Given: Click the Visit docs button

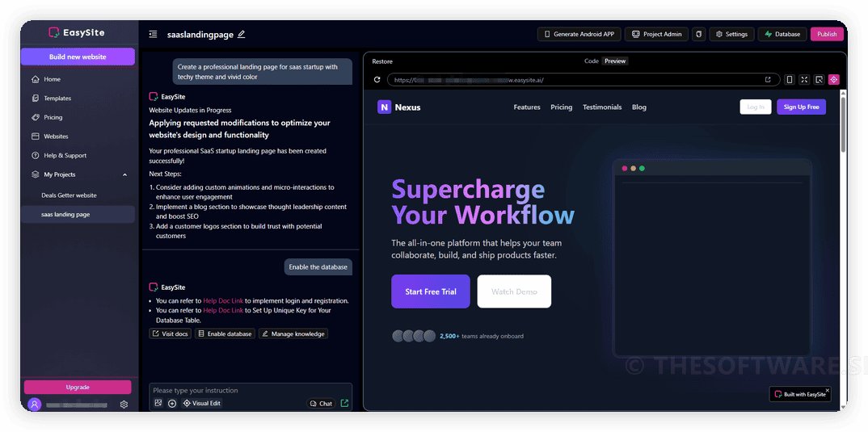Looking at the screenshot, I should 171,333.
